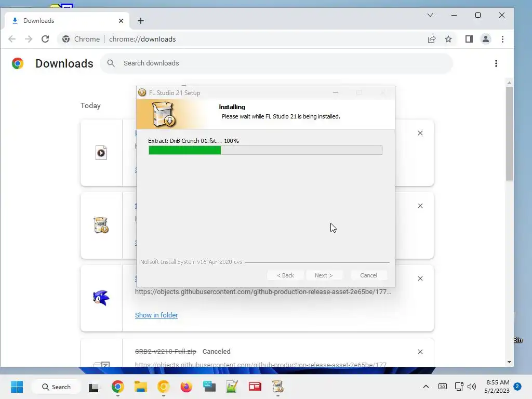Close the Downloads tab
The height and width of the screenshot is (399, 532).
point(121,21)
